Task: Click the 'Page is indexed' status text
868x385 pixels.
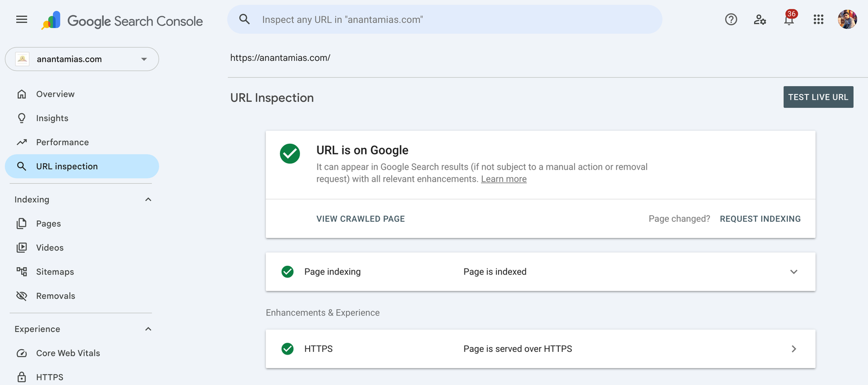Action: coord(495,272)
